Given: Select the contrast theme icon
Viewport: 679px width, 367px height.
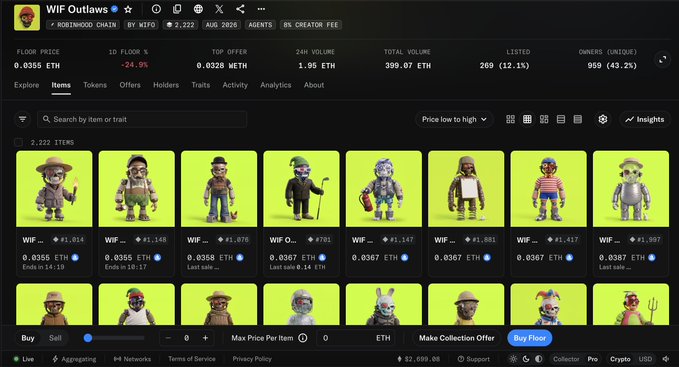Looking at the screenshot, I should click(539, 359).
